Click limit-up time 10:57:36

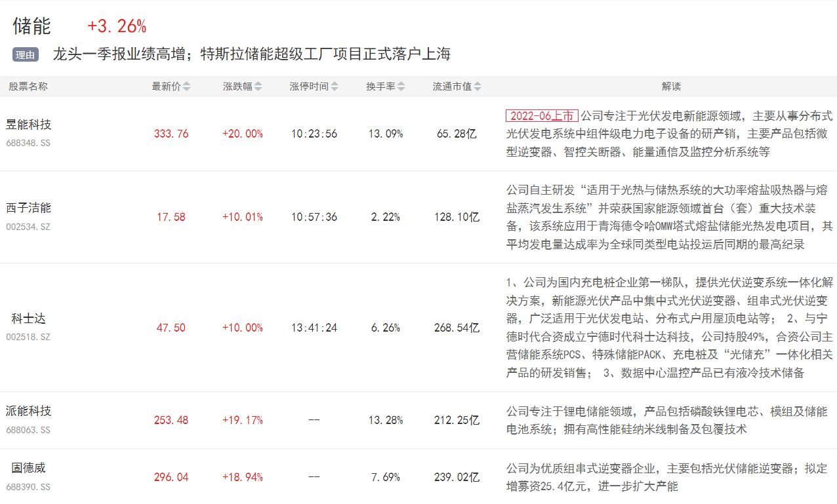click(x=314, y=217)
